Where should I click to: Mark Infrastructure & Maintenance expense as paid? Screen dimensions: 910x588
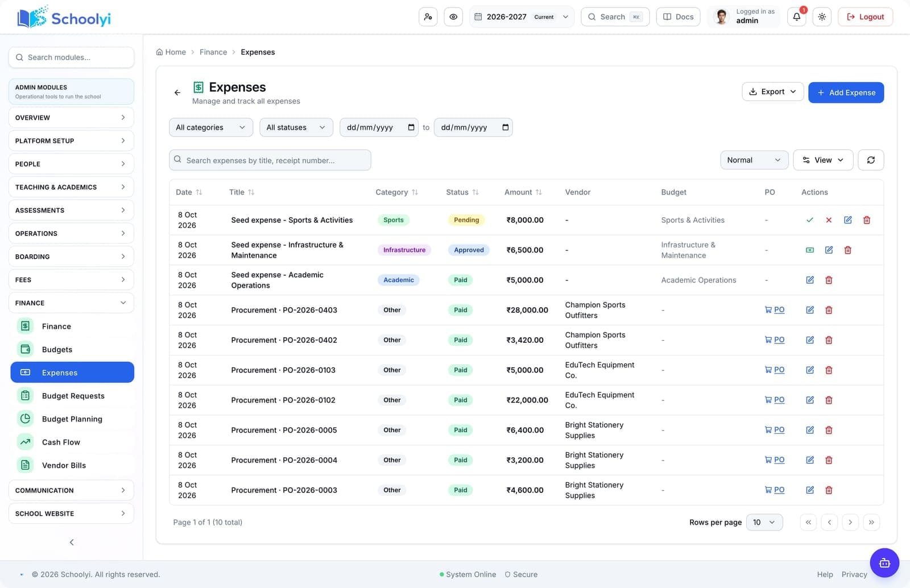pos(809,250)
